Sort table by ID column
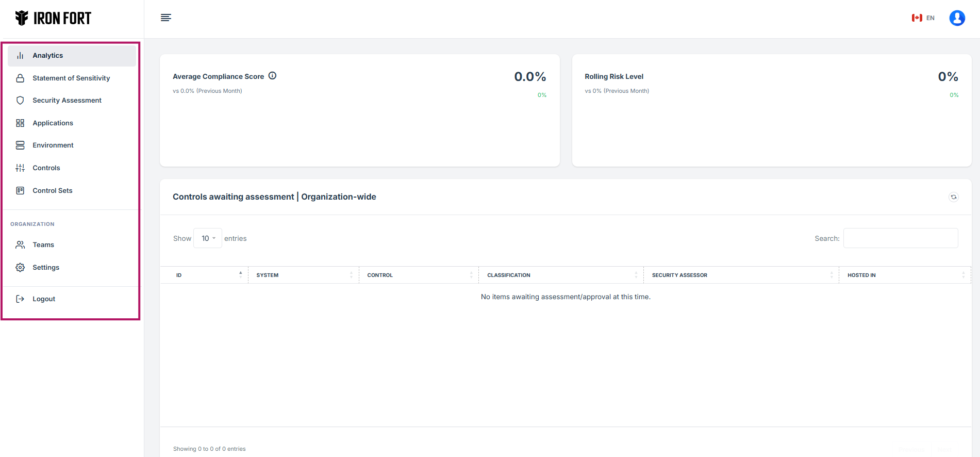This screenshot has width=980, height=457. tap(204, 275)
